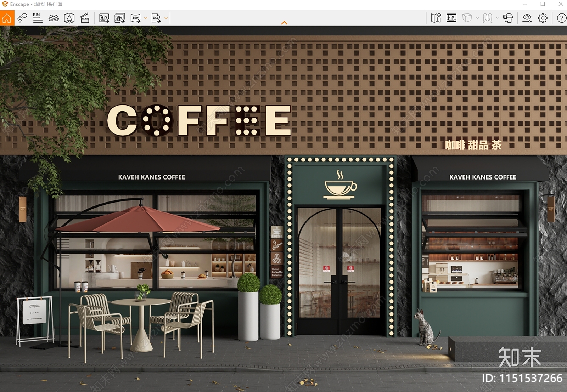The height and width of the screenshot is (392, 567).
Task: Open Visual Settings eye icon
Action: (527, 18)
